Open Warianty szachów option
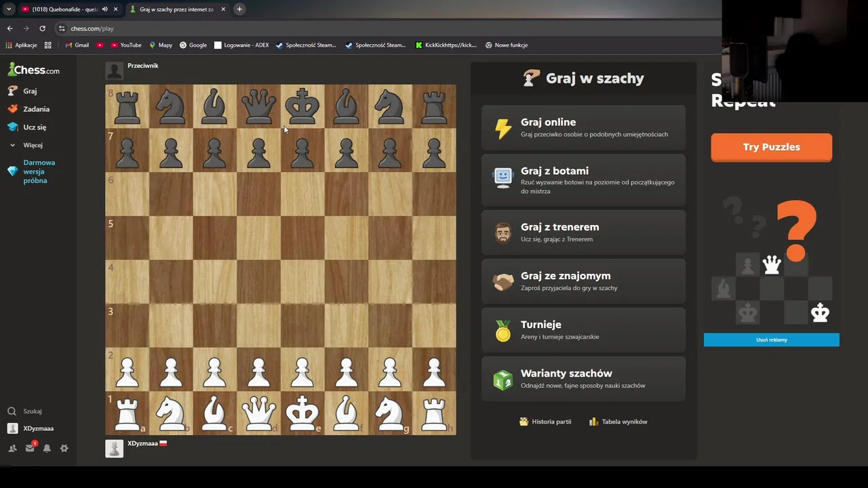This screenshot has width=868, height=488. pos(583,379)
